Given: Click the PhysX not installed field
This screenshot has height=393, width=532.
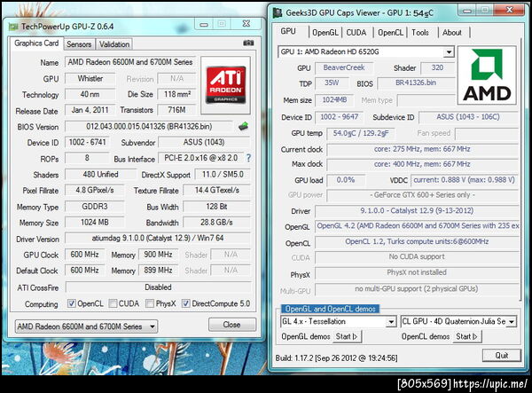Looking at the screenshot, I should [x=417, y=272].
